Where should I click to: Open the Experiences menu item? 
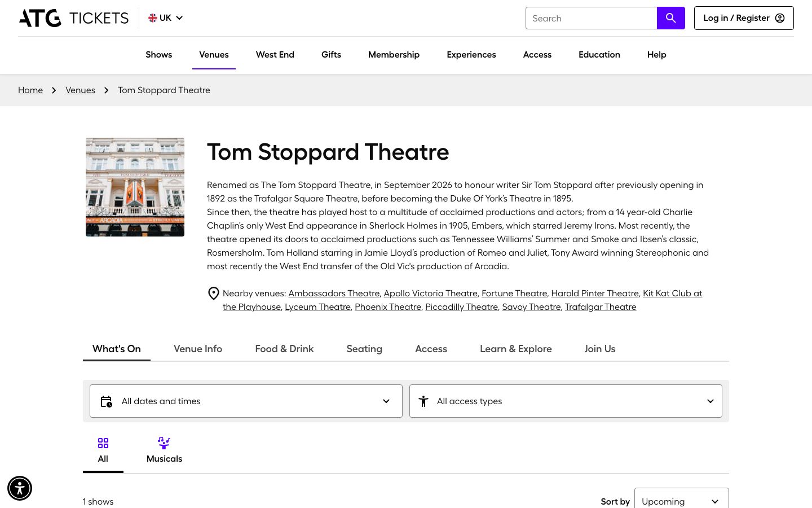(x=471, y=55)
